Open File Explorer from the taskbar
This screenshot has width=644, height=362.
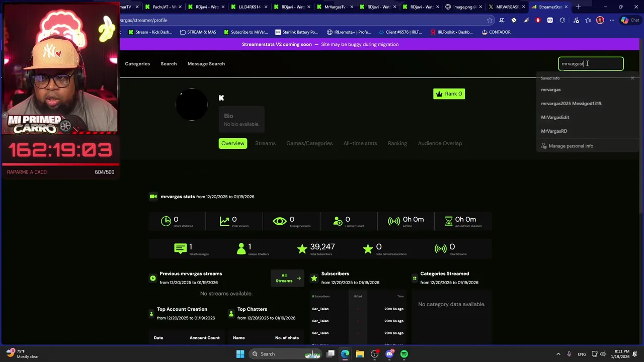coord(360,354)
